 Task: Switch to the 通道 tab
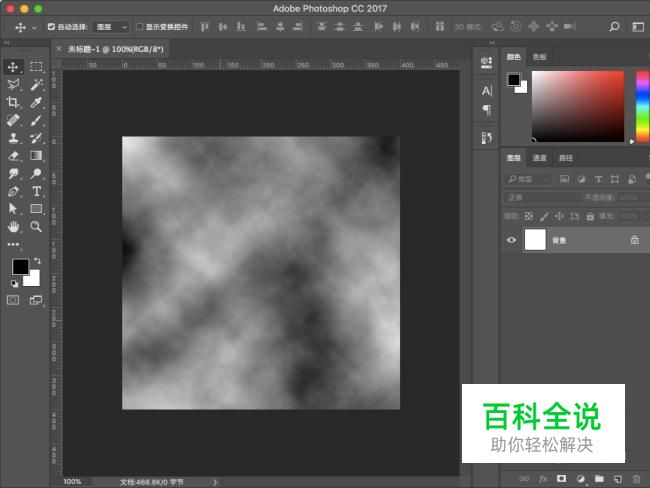click(539, 158)
